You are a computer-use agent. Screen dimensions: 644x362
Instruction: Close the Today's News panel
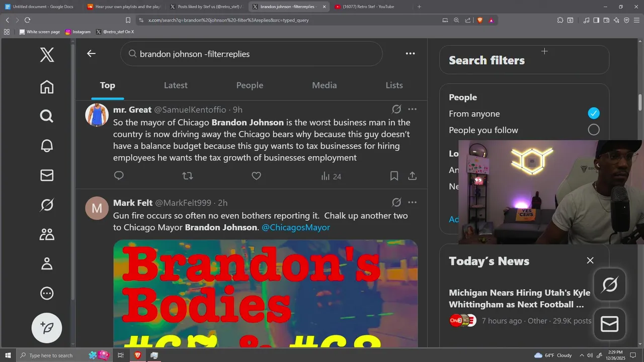(590, 260)
